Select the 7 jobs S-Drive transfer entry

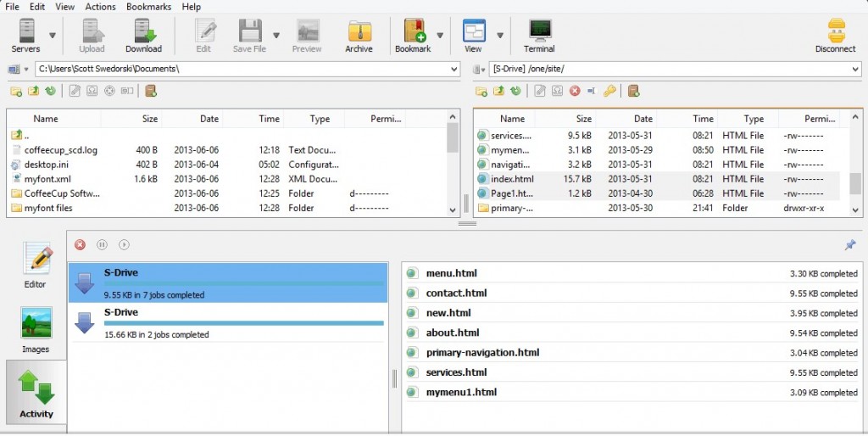pyautogui.click(x=227, y=283)
